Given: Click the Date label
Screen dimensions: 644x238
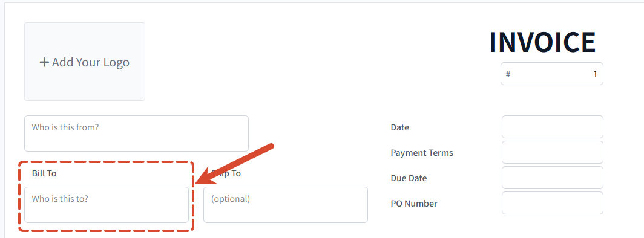Looking at the screenshot, I should point(399,127).
